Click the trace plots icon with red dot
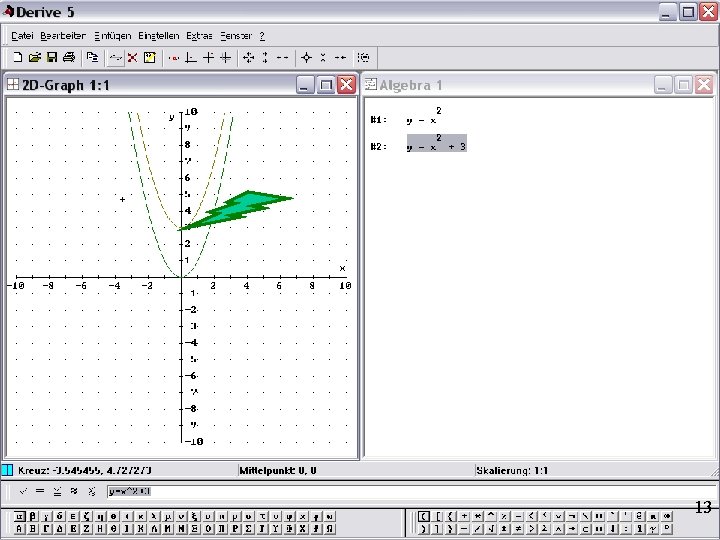The image size is (720, 540). (x=174, y=58)
